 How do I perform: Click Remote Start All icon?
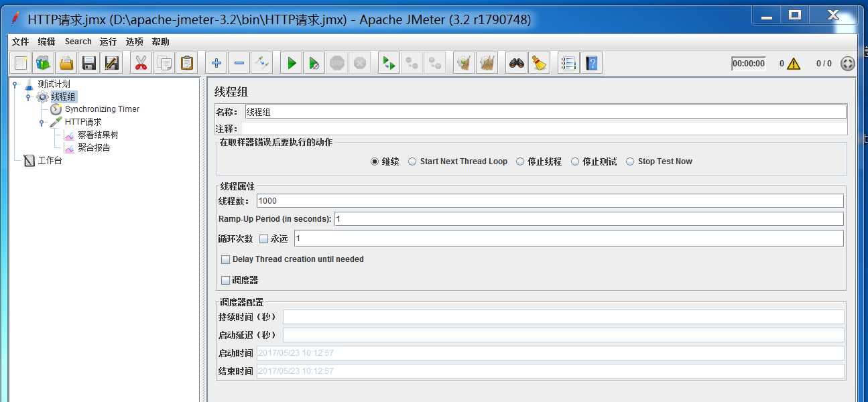tap(389, 64)
